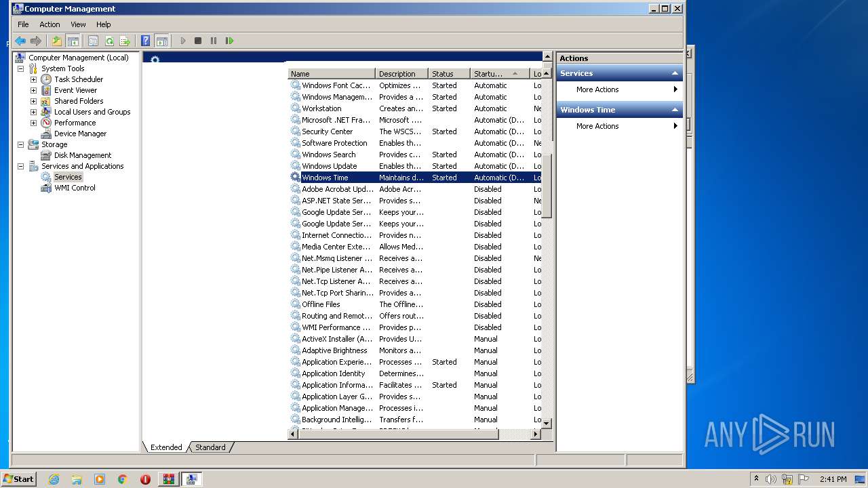This screenshot has height=488, width=868.
Task: Toggle Show/Hide Action Pane toolbar icon
Action: pos(161,41)
